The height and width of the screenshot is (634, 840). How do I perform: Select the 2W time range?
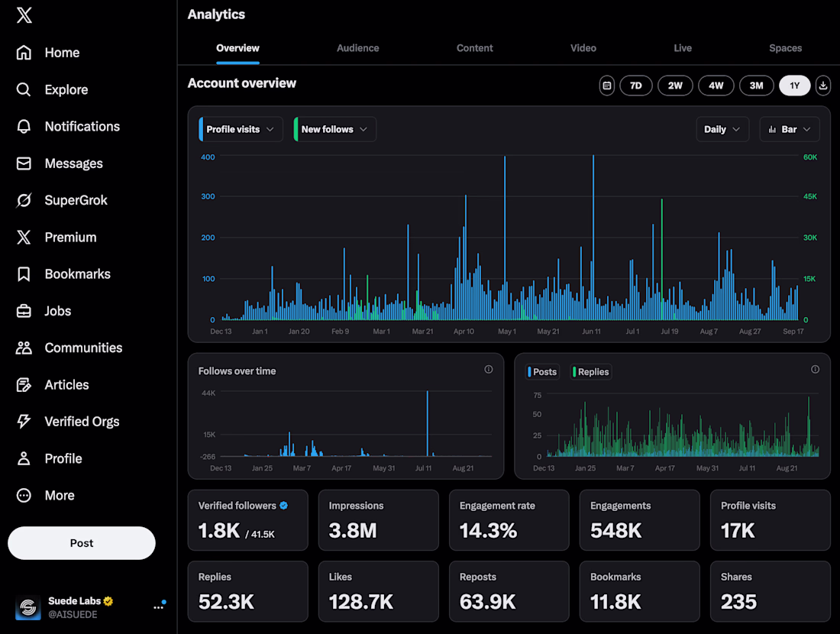click(675, 86)
